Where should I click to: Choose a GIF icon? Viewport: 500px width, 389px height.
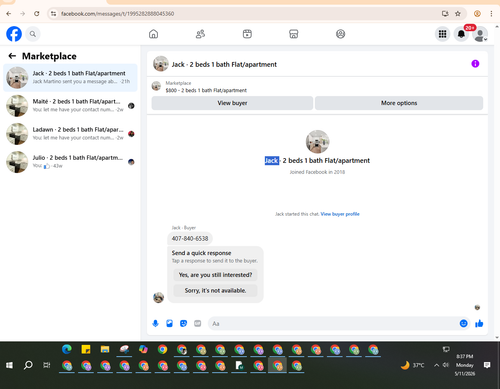(198, 323)
